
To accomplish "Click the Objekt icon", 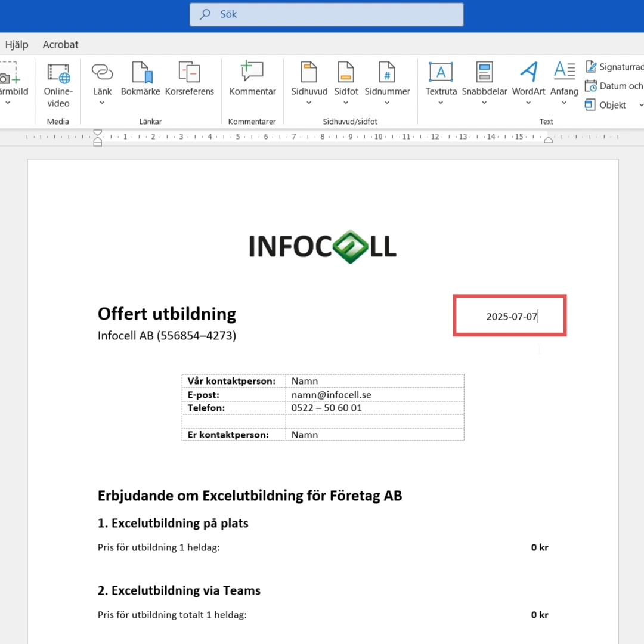I will pos(590,105).
